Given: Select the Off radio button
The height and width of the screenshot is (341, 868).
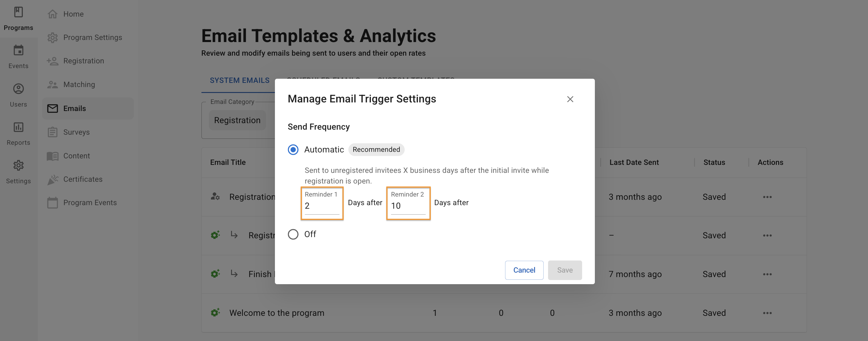Looking at the screenshot, I should coord(293,234).
